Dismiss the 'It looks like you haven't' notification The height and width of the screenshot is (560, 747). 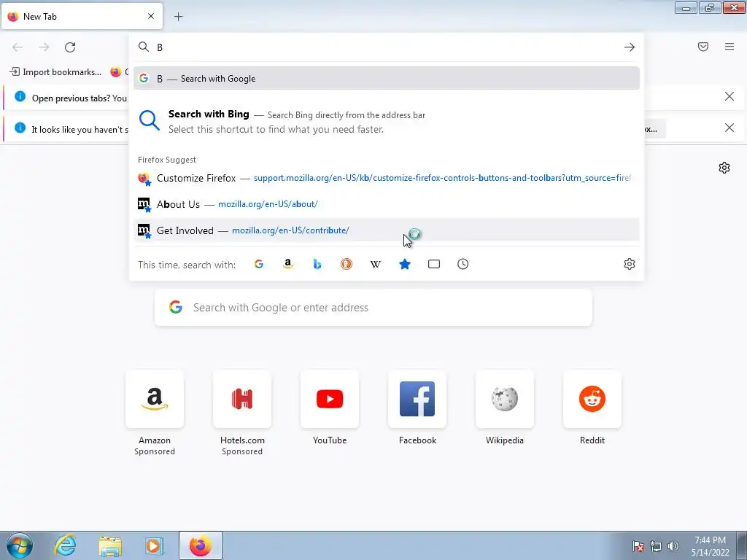[x=729, y=128]
